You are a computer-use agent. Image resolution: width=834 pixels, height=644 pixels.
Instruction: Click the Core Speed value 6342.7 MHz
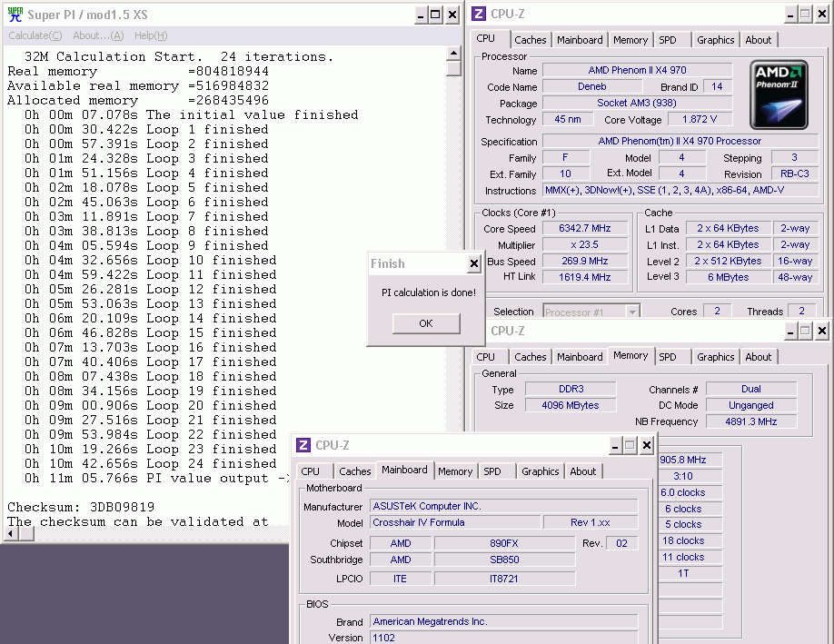pos(584,228)
